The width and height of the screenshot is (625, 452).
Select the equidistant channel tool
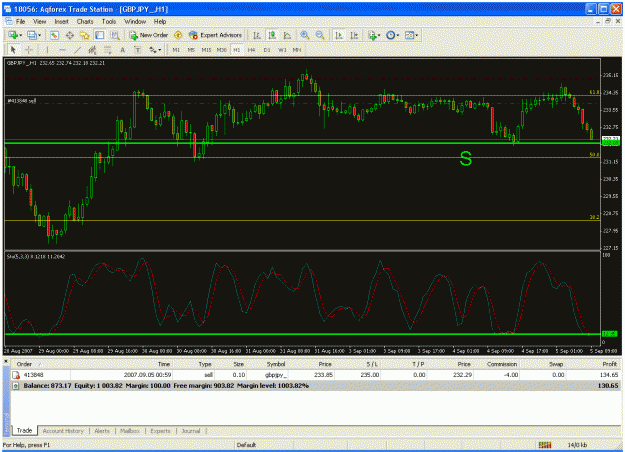point(92,50)
